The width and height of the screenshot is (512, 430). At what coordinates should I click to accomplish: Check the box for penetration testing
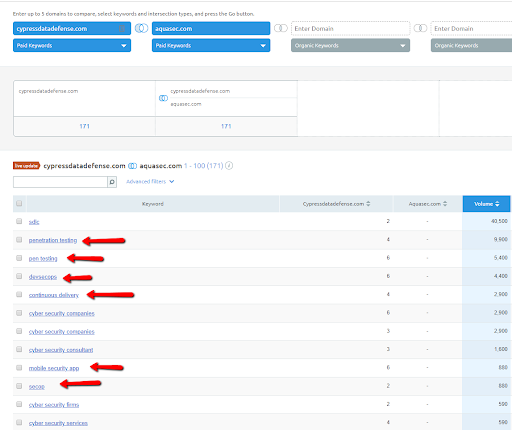(x=19, y=240)
